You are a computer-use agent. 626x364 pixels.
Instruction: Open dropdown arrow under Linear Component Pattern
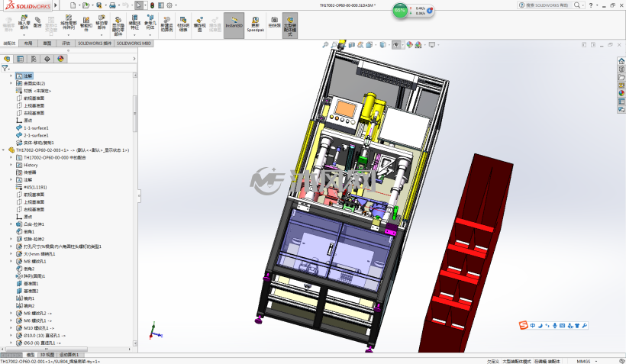68,35
